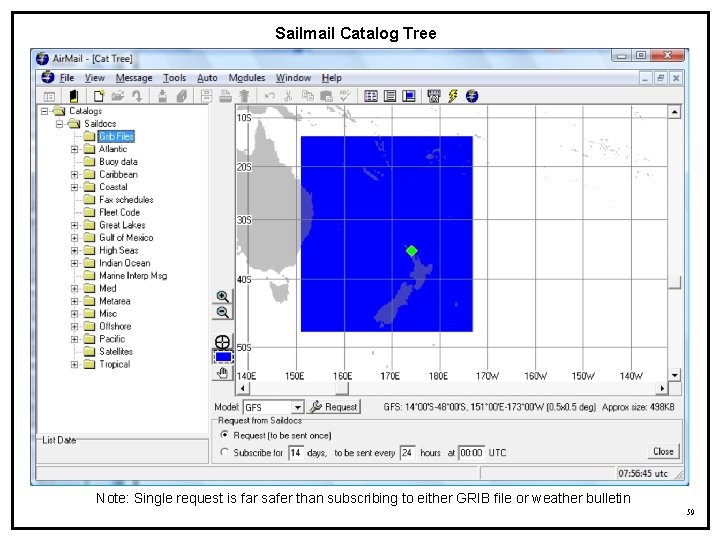Screen dimensions: 720x540
Task: Open the Tools menu
Action: coord(174,78)
